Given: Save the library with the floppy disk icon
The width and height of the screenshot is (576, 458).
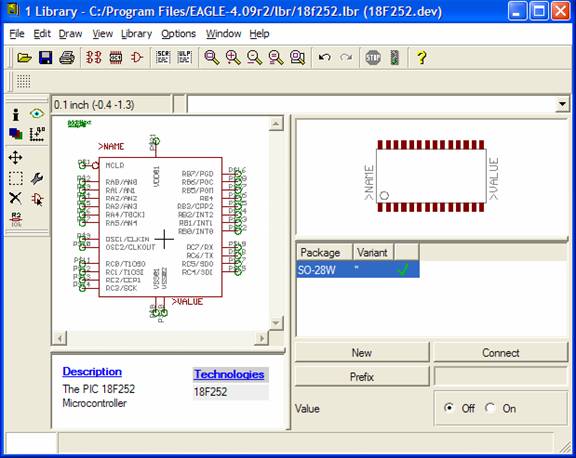Looking at the screenshot, I should pyautogui.click(x=46, y=58).
